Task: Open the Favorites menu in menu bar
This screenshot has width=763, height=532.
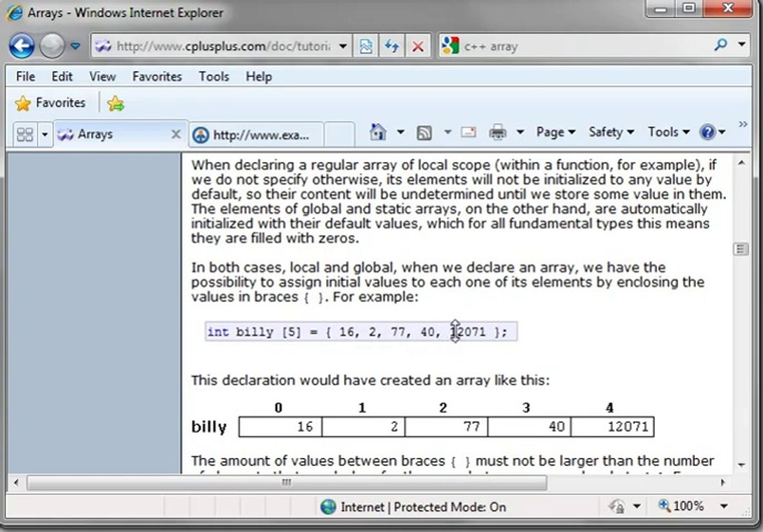Action: point(157,76)
